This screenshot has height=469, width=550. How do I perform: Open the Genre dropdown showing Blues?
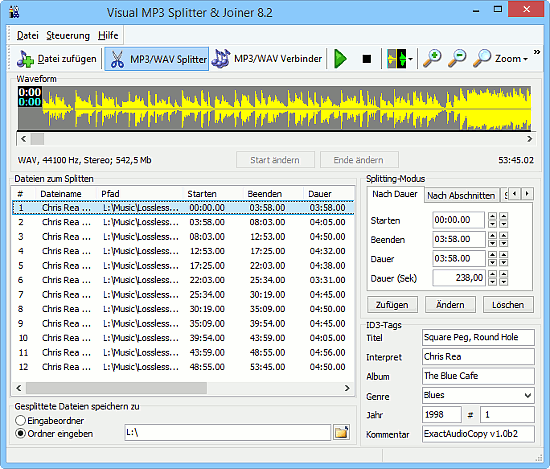(478, 395)
